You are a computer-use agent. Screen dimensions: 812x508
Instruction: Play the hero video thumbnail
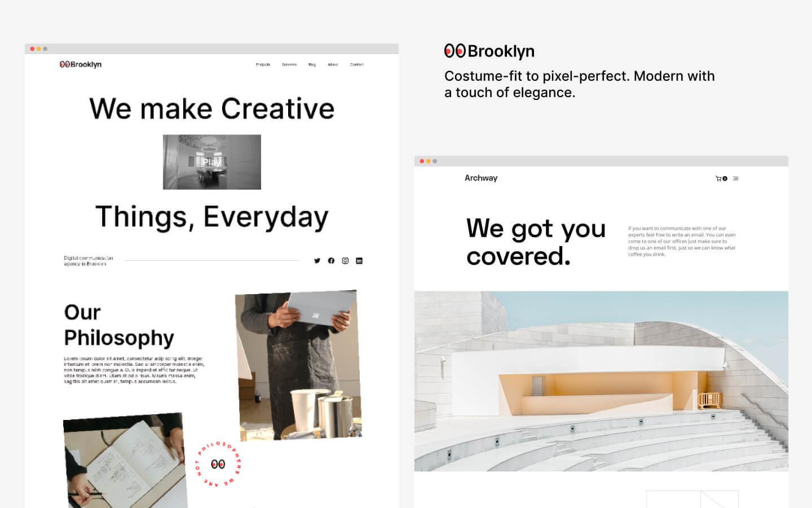(212, 162)
